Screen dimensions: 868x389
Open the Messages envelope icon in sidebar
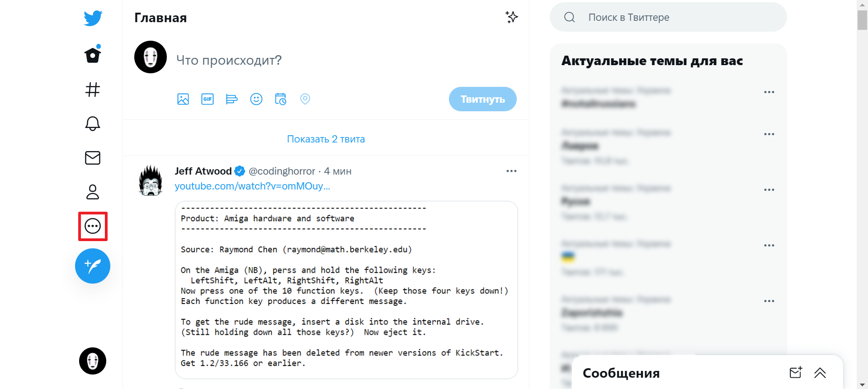click(93, 158)
